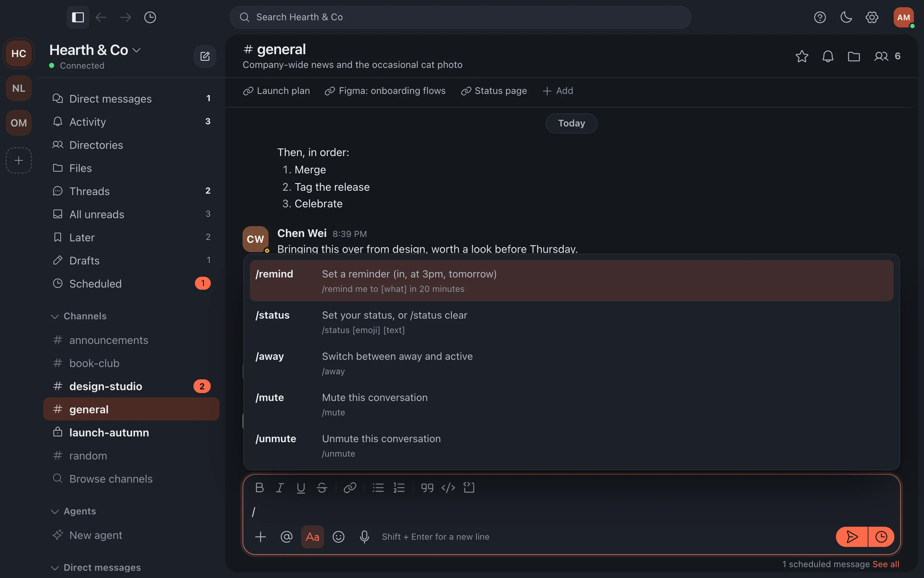Open settings gear icon

pos(872,17)
